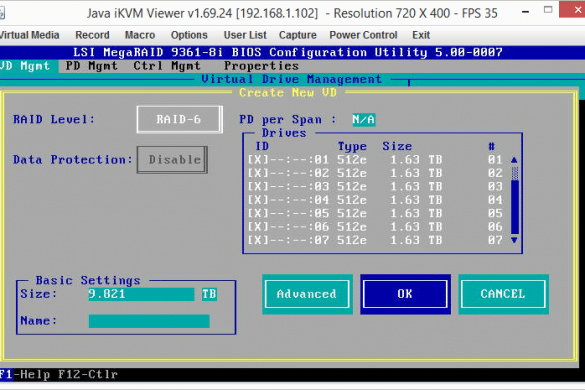Toggle the checkbox for drive 03
585x390 pixels.
point(258,187)
